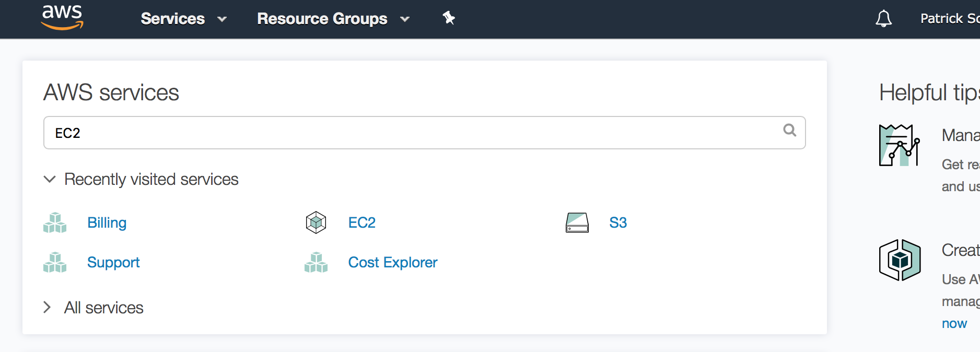Click the Billing cubes icon
The height and width of the screenshot is (352, 980).
click(55, 222)
